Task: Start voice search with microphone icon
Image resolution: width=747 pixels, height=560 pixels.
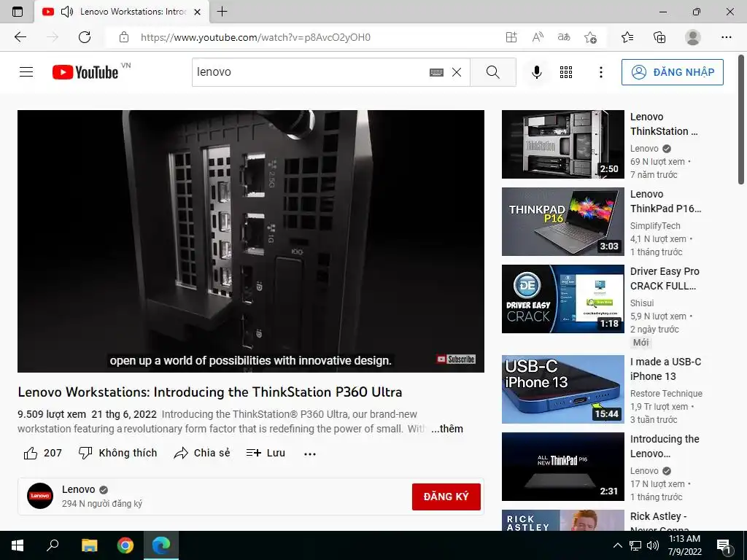Action: (x=536, y=72)
